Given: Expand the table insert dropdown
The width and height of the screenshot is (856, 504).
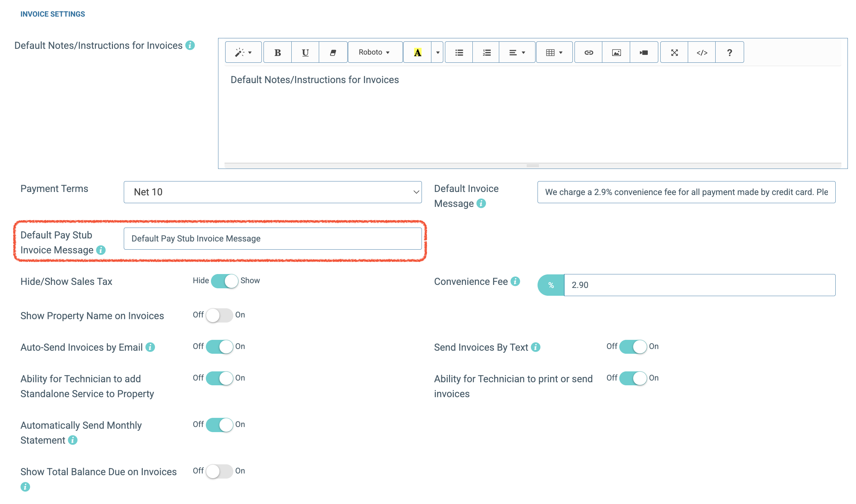Looking at the screenshot, I should click(x=554, y=52).
